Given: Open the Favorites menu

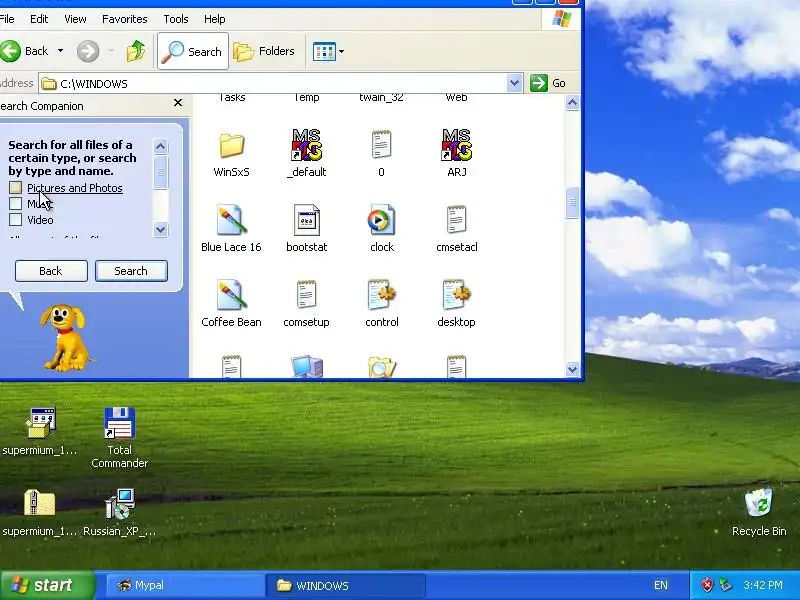Looking at the screenshot, I should tap(124, 19).
